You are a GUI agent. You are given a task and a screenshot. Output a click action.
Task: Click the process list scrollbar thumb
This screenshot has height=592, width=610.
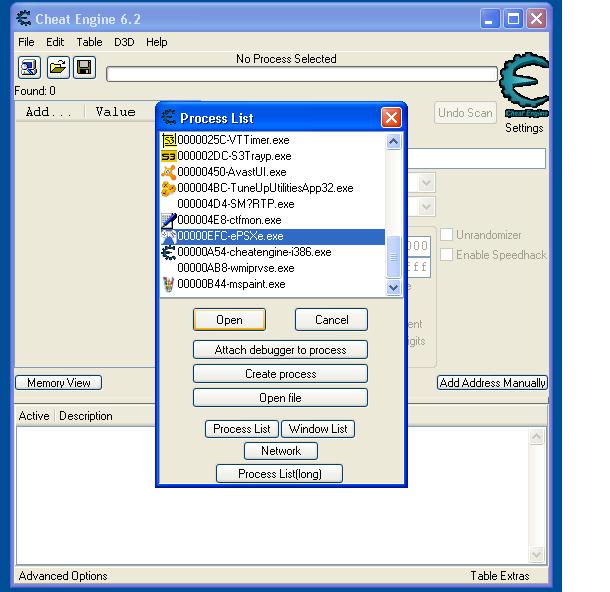pos(393,256)
